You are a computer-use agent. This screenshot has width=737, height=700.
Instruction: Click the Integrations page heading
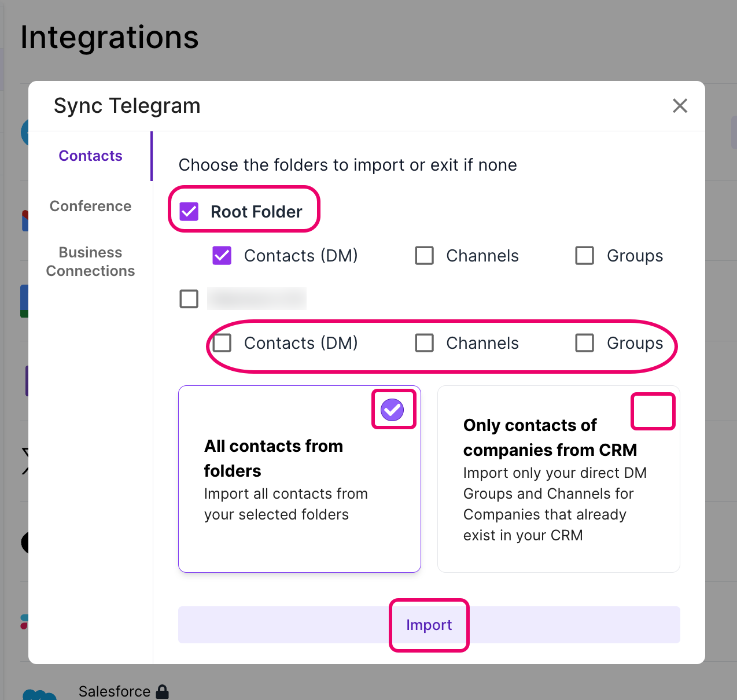coord(110,38)
